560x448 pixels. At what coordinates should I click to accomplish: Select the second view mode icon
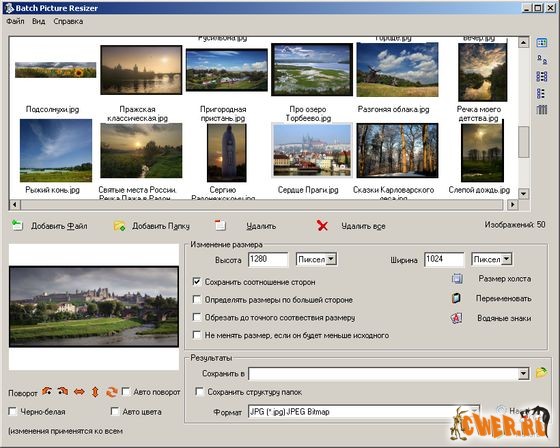pyautogui.click(x=542, y=60)
